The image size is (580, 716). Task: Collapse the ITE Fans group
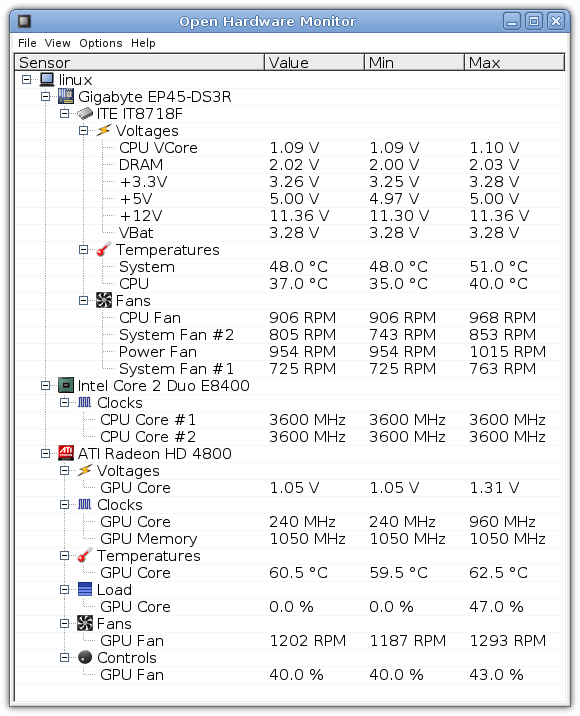click(83, 300)
